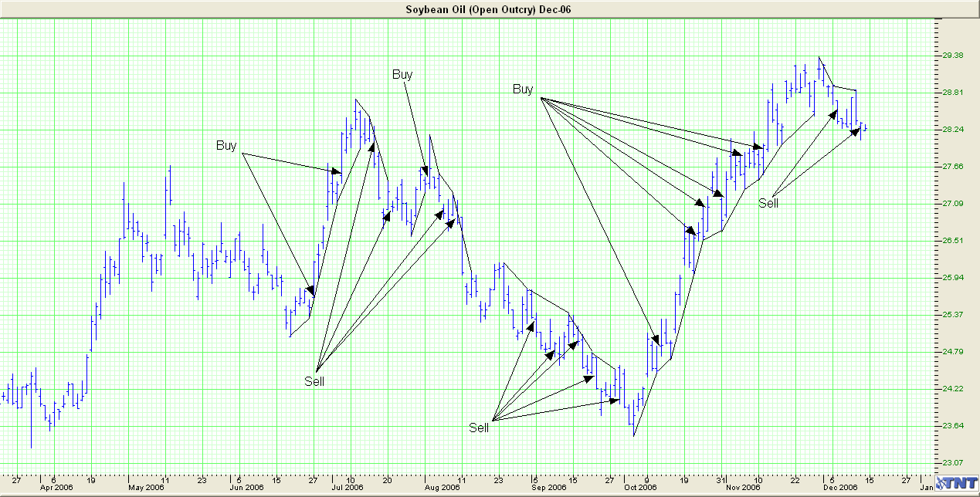The height and width of the screenshot is (497, 980).
Task: Click the Sell annotation below the July bars
Action: (314, 381)
